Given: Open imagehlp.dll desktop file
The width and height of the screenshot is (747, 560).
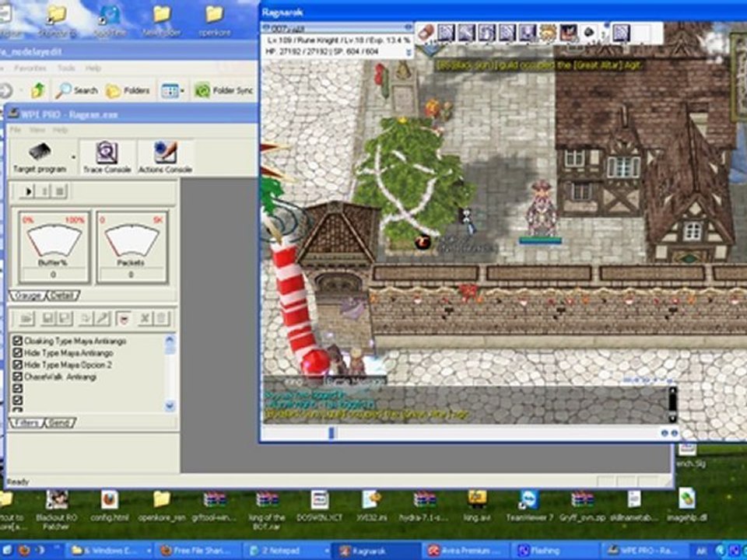Looking at the screenshot, I should pyautogui.click(x=686, y=506).
